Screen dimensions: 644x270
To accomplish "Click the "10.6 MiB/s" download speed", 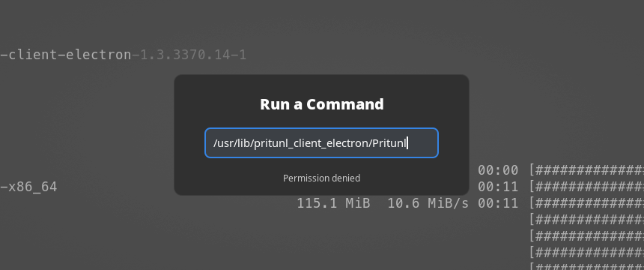I will (x=428, y=203).
